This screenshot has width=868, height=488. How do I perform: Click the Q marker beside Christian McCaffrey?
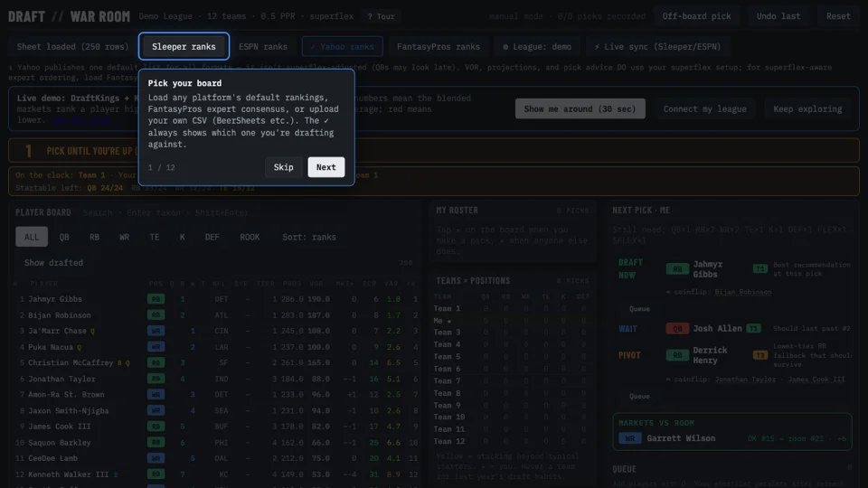[127, 363]
